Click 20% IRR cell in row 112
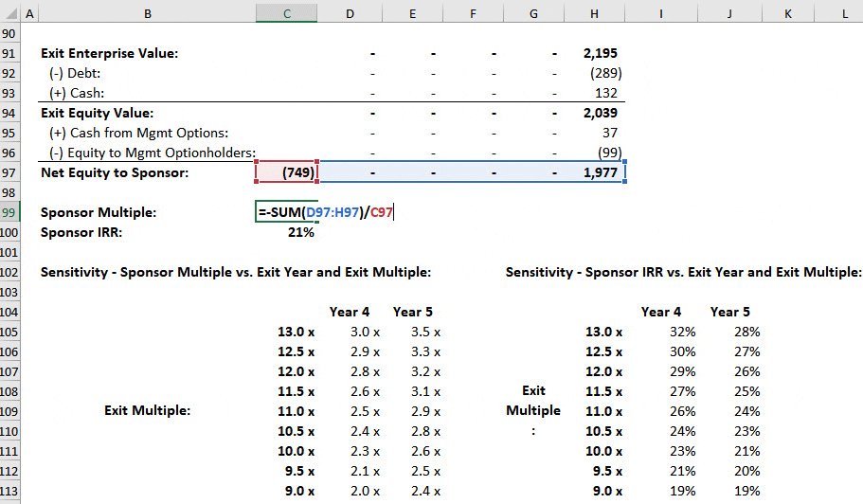This screenshot has width=863, height=504. pos(746,471)
